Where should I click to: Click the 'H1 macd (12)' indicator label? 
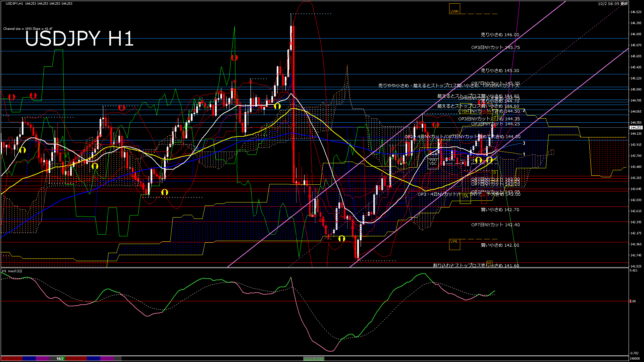(x=12, y=271)
